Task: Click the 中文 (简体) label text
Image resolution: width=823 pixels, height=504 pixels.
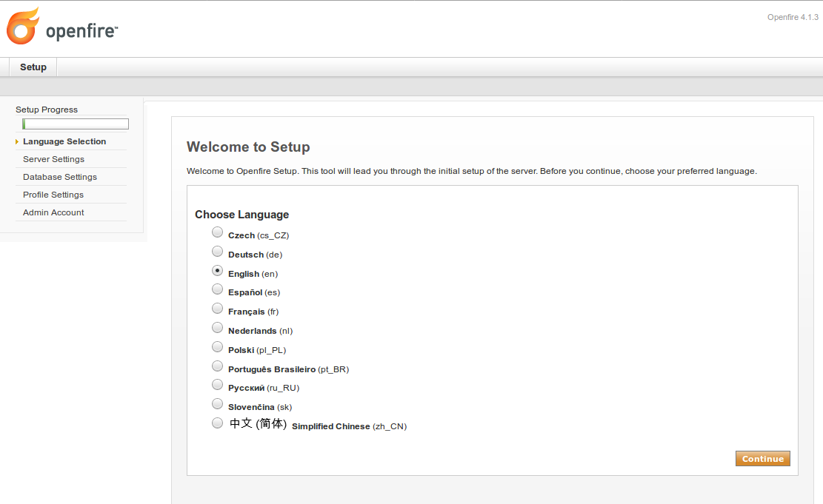Action: (x=259, y=424)
